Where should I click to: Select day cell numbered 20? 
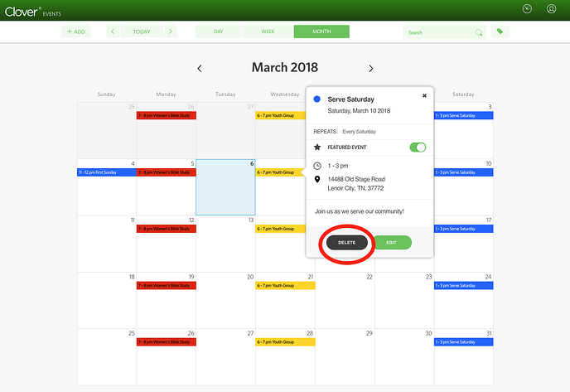[225, 300]
